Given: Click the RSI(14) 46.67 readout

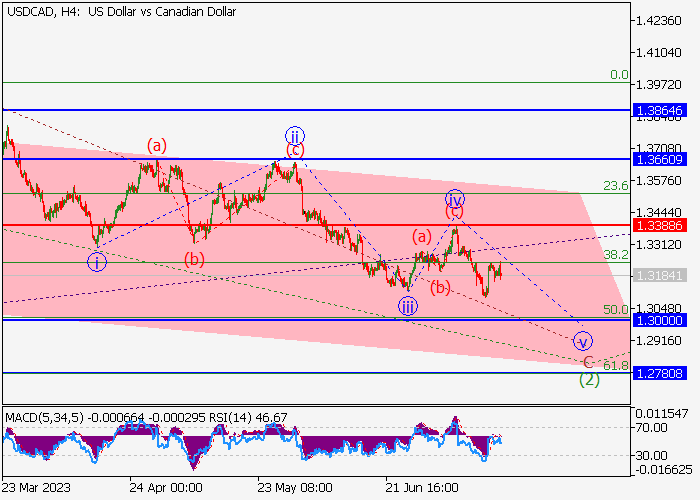Looking at the screenshot, I should [246, 418].
